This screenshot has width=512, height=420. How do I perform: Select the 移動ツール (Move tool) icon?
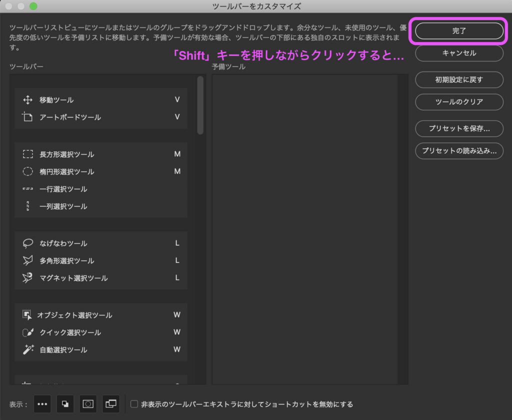(x=27, y=100)
